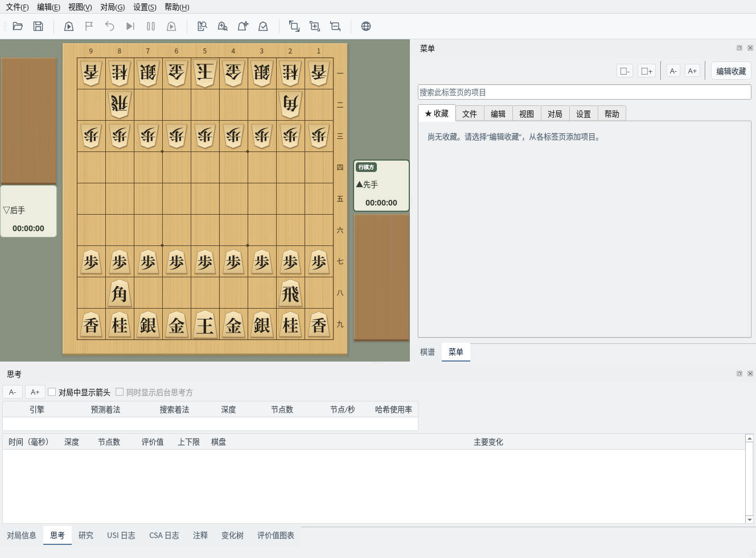
Task: Click the shrink board icon
Action: 335,26
